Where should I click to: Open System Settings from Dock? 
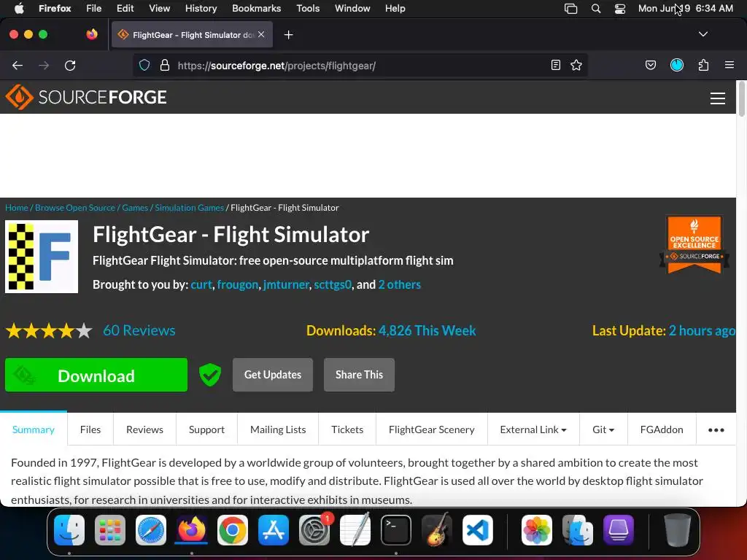click(314, 529)
